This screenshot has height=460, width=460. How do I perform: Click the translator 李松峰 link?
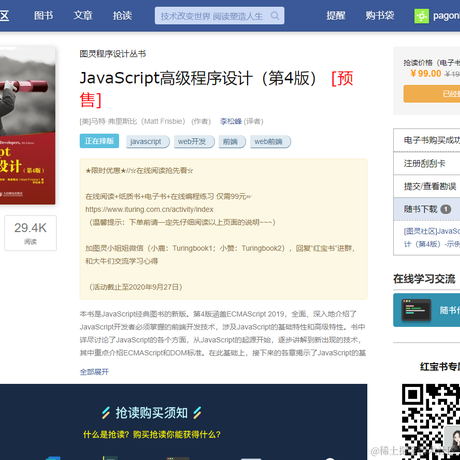pyautogui.click(x=231, y=121)
